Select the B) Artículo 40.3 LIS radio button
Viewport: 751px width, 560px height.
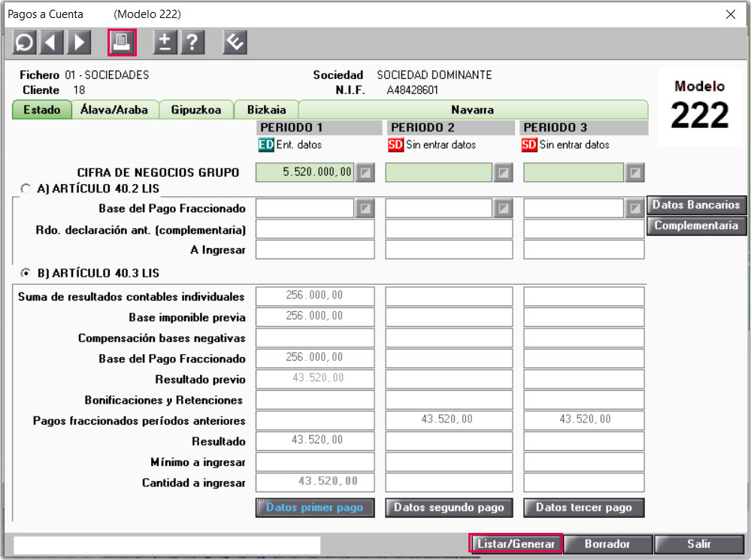(x=26, y=273)
